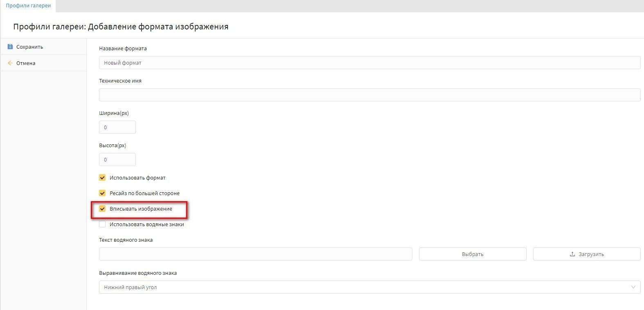Screen dimensions: 644x310
Task: Enable Использовать водяные знаки checkbox
Action: click(x=102, y=225)
